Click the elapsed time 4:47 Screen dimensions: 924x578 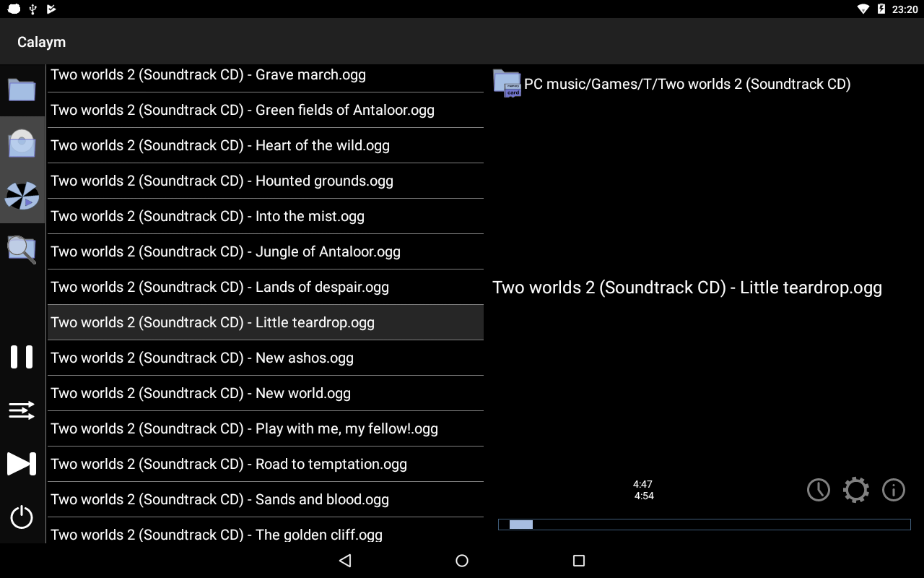tap(642, 484)
